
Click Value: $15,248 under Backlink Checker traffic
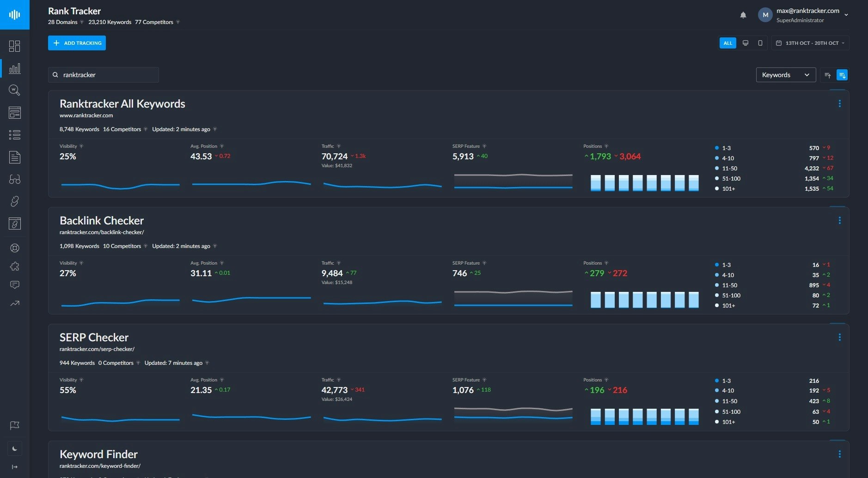[x=337, y=283]
